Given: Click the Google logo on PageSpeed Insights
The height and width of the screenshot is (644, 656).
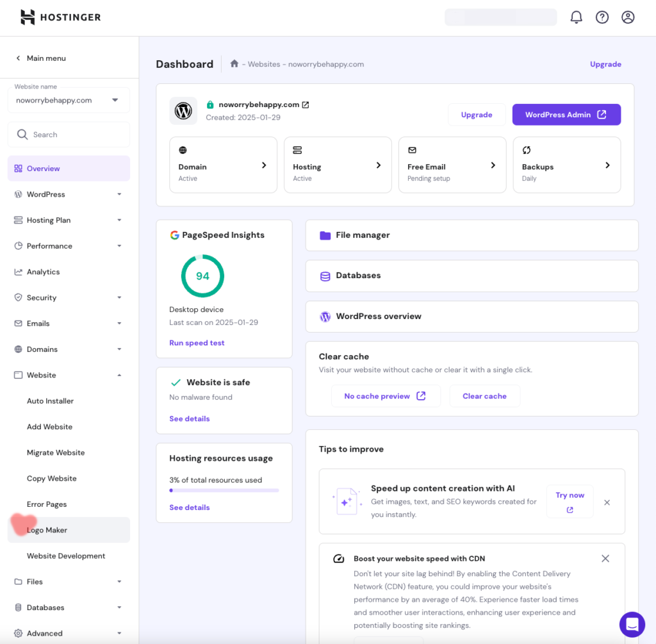Looking at the screenshot, I should 174,235.
